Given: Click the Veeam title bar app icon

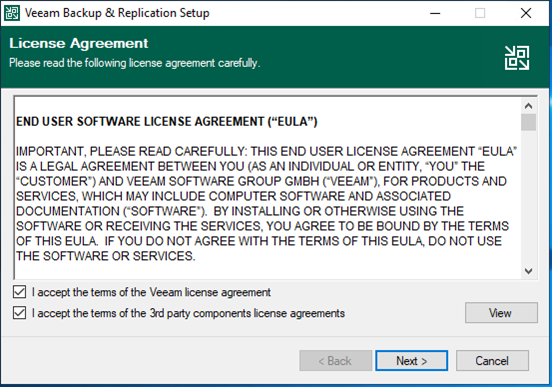Looking at the screenshot, I should pyautogui.click(x=12, y=13).
